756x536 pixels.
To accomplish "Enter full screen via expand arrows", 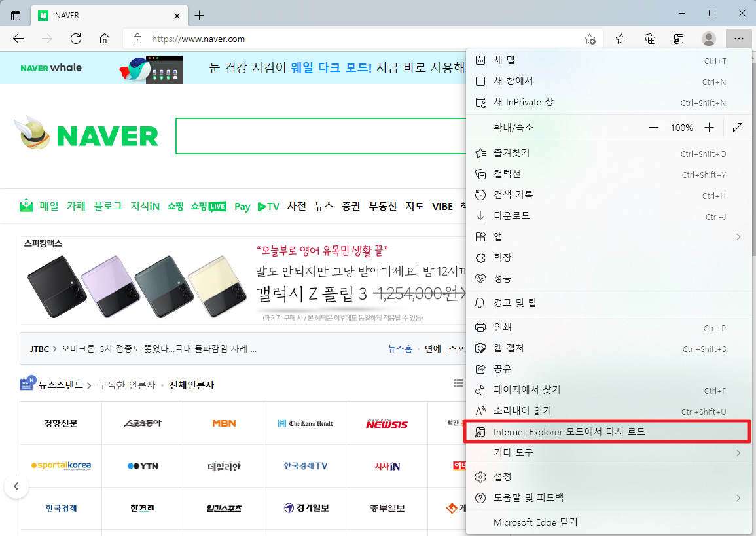I will pos(737,128).
